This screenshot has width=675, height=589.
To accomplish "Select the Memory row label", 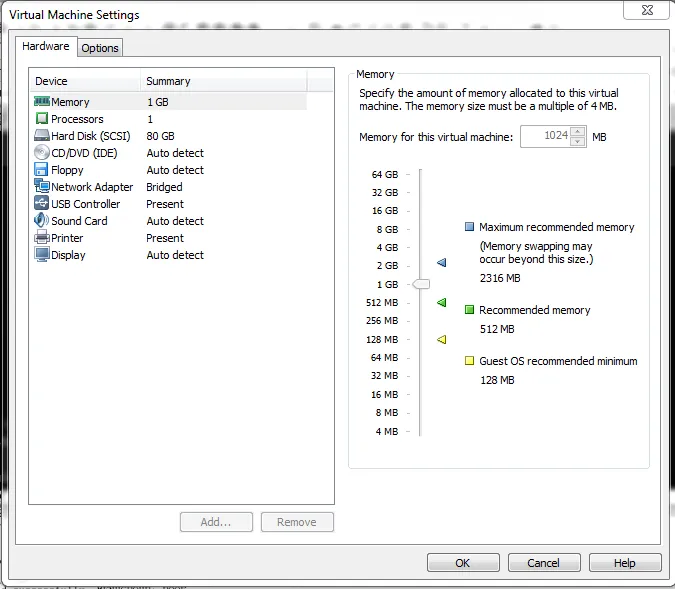I will pyautogui.click(x=70, y=102).
